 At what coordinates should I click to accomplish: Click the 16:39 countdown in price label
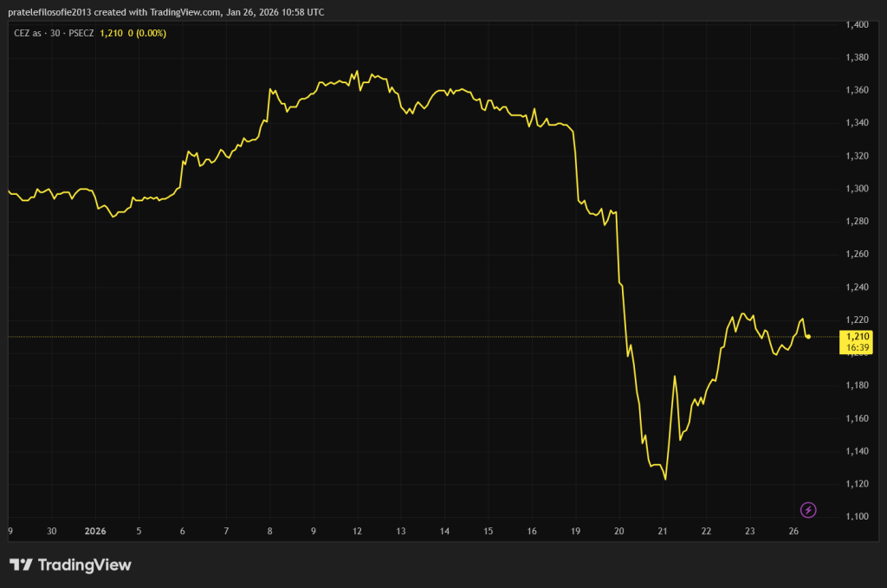[857, 347]
